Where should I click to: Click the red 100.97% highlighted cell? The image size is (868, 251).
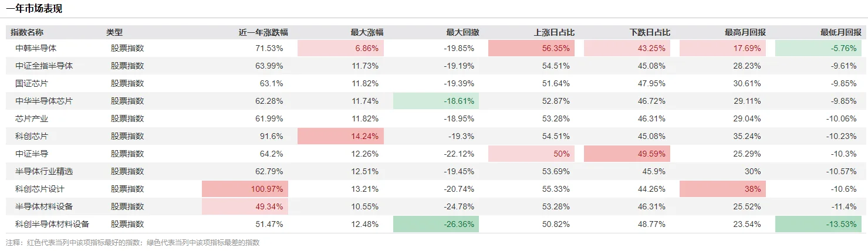point(245,189)
